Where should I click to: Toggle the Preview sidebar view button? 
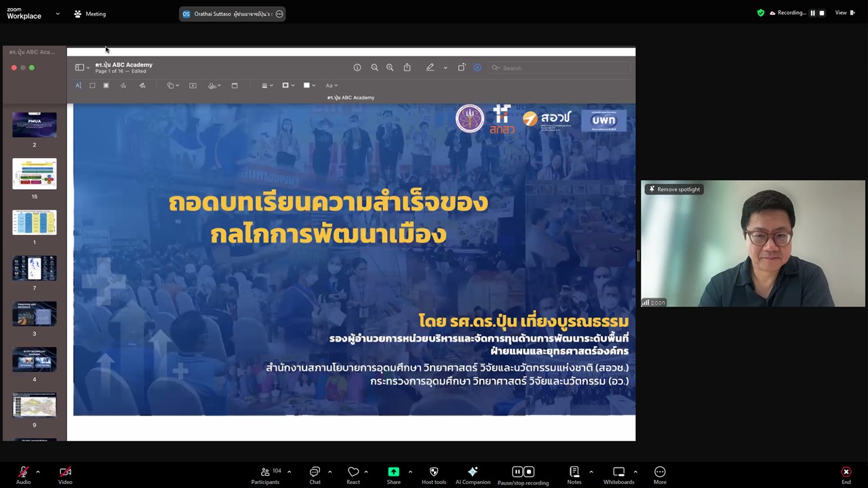pyautogui.click(x=79, y=68)
